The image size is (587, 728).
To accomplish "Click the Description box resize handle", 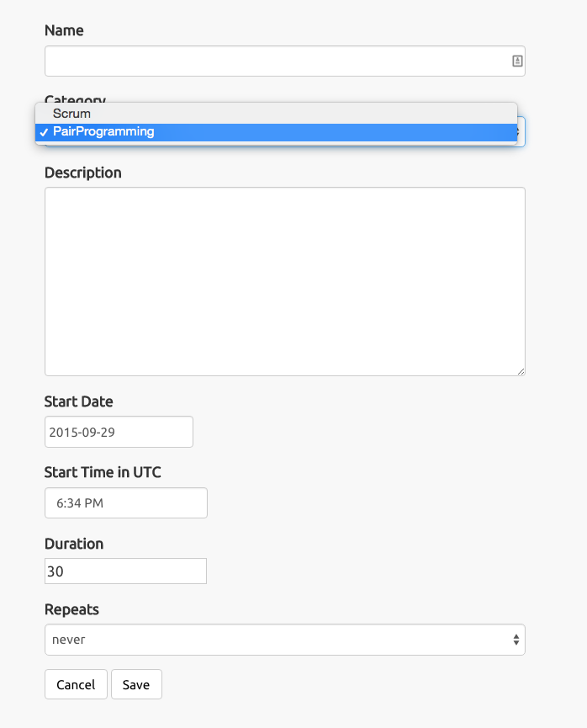I will 521,370.
